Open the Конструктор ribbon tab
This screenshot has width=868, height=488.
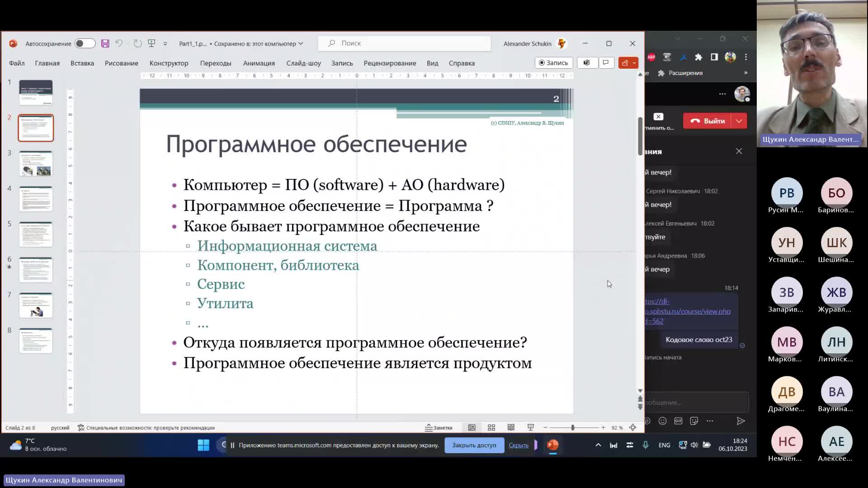169,63
